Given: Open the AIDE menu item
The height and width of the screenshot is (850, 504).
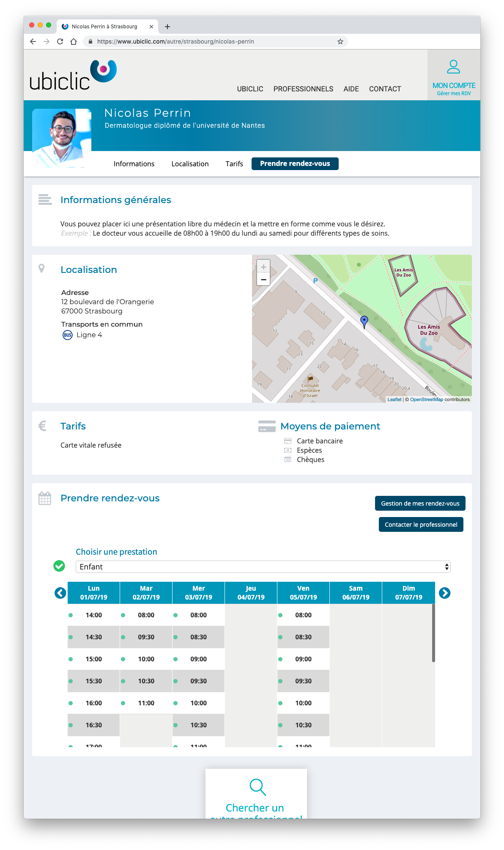Looking at the screenshot, I should (351, 89).
